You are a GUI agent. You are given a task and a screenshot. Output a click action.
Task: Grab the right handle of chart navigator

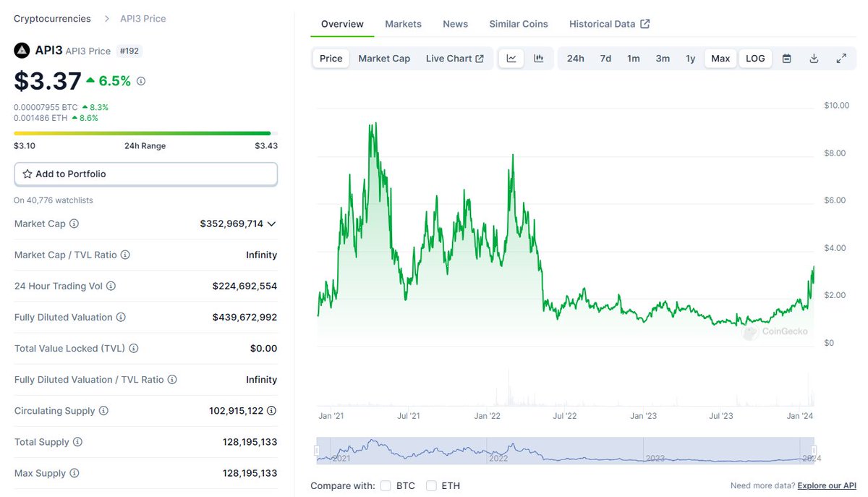coord(814,451)
